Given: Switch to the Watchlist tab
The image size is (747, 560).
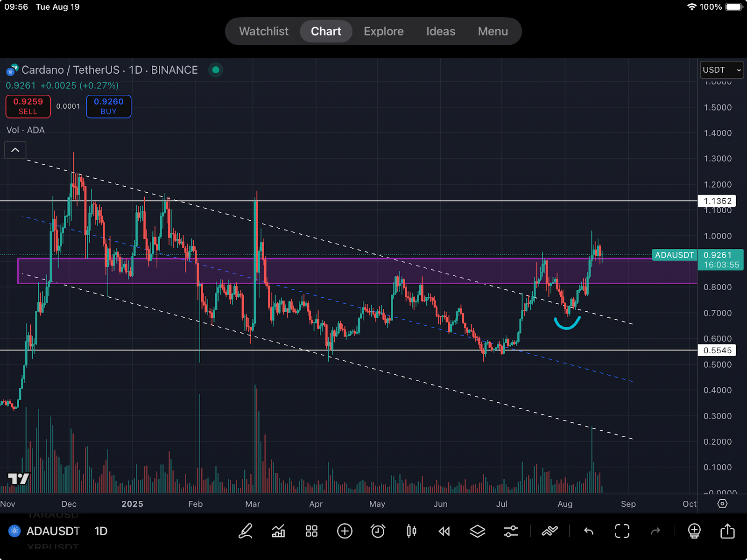Looking at the screenshot, I should pyautogui.click(x=264, y=31).
